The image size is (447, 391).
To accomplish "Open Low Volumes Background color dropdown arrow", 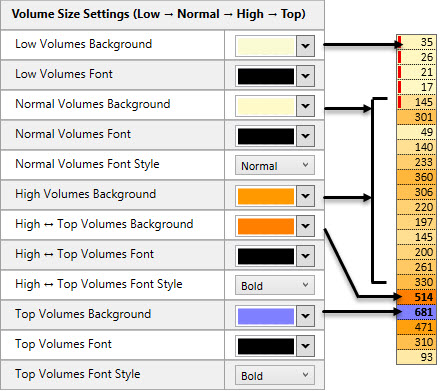I will pos(305,46).
